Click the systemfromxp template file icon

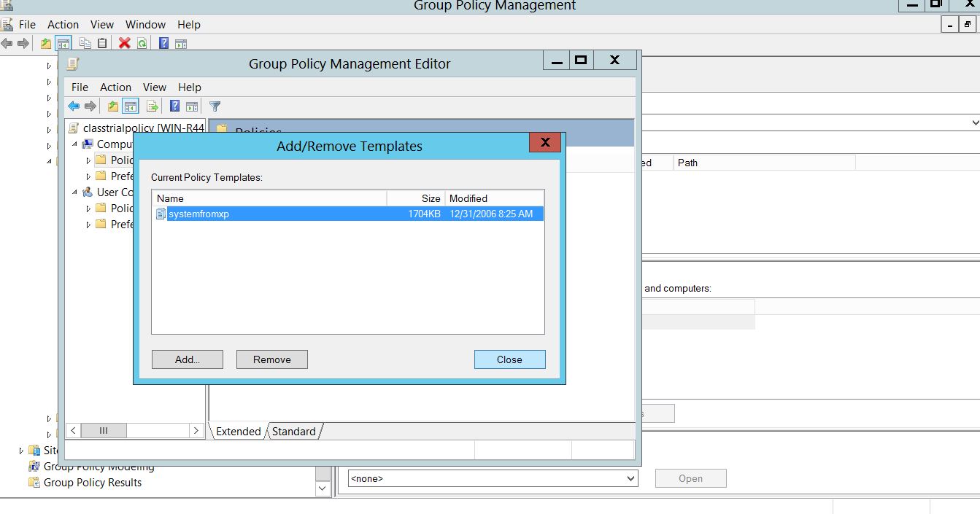161,214
